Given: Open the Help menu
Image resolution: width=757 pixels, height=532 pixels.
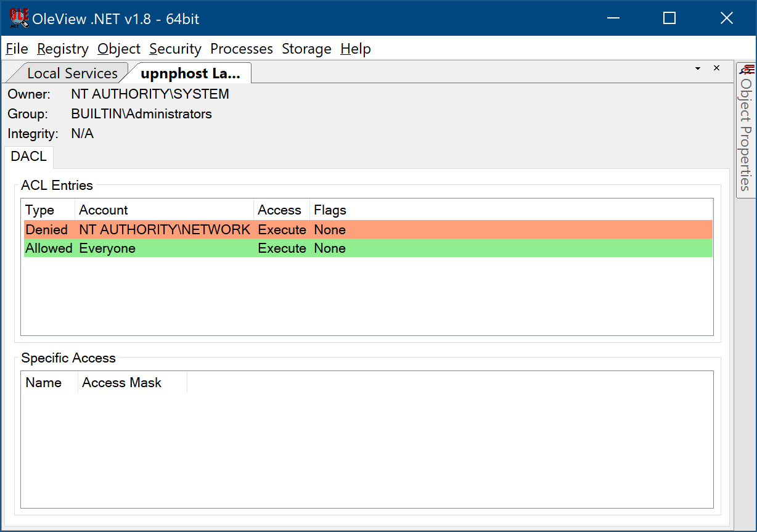Looking at the screenshot, I should pos(356,49).
